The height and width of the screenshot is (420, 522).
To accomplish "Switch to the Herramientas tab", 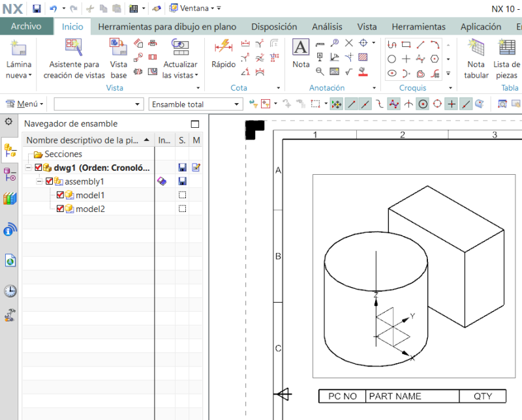I will click(x=418, y=27).
